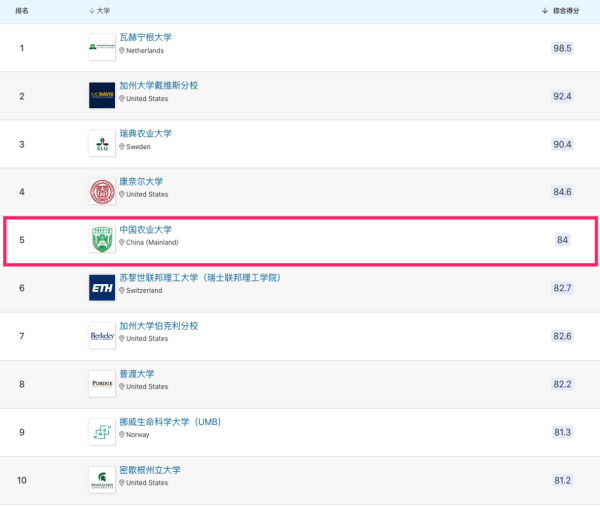600x507 pixels.
Task: Sort by the 大学 column header
Action: (x=99, y=11)
